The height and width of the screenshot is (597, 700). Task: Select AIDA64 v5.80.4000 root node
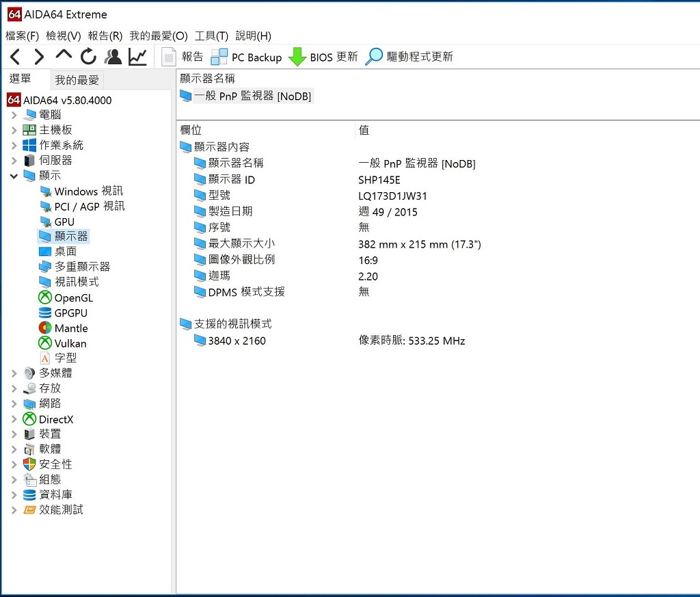click(x=59, y=100)
